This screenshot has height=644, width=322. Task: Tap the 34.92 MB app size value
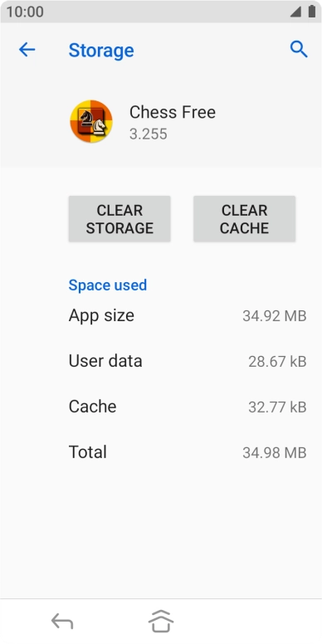(275, 316)
